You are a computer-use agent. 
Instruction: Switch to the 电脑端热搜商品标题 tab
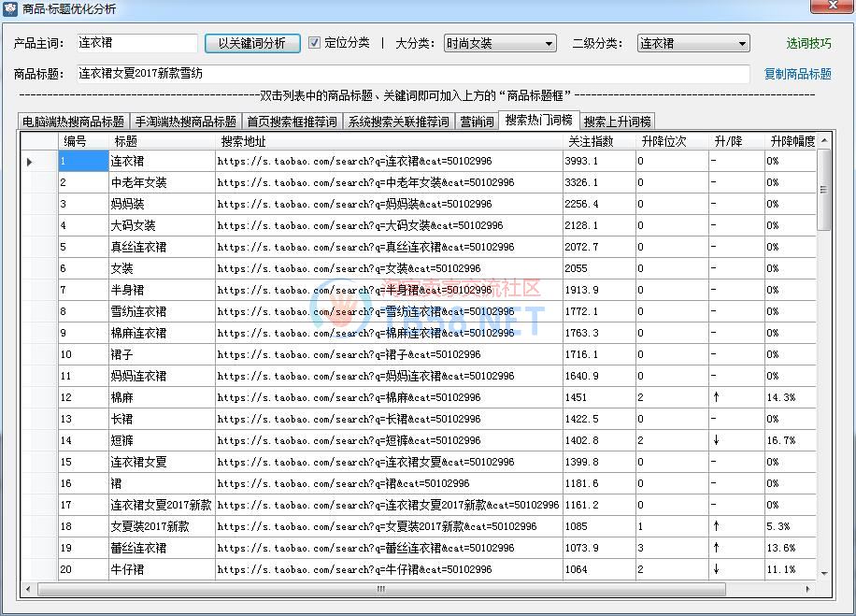[73, 122]
